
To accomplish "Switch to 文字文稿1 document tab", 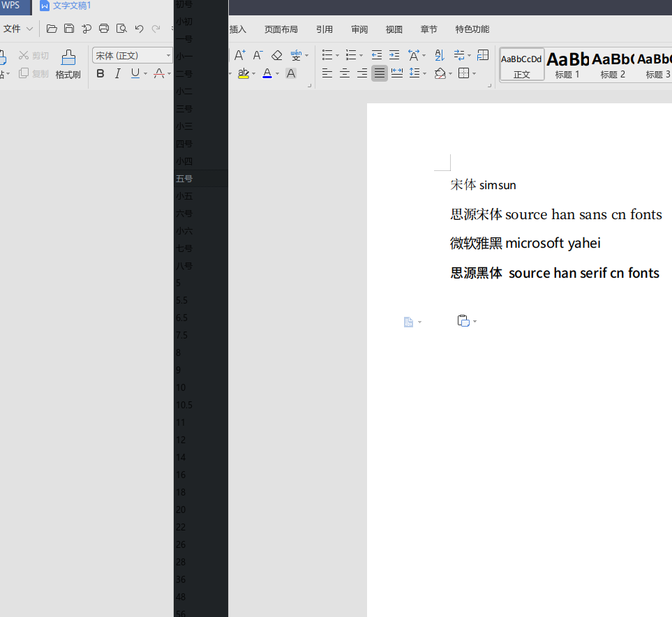I will pos(66,6).
